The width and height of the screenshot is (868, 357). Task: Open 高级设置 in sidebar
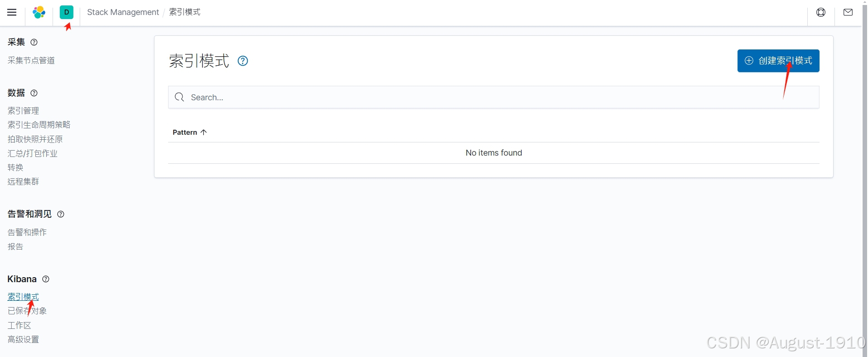24,339
